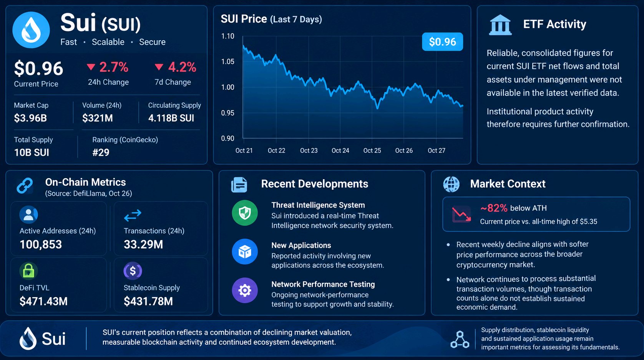This screenshot has width=644, height=360.
Task: Click the DeFi TVL value $471.43M
Action: 43,301
